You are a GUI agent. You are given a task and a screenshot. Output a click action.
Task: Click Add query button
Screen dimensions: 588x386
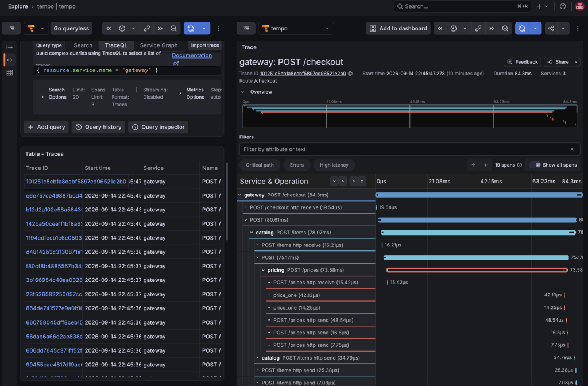[46, 127]
